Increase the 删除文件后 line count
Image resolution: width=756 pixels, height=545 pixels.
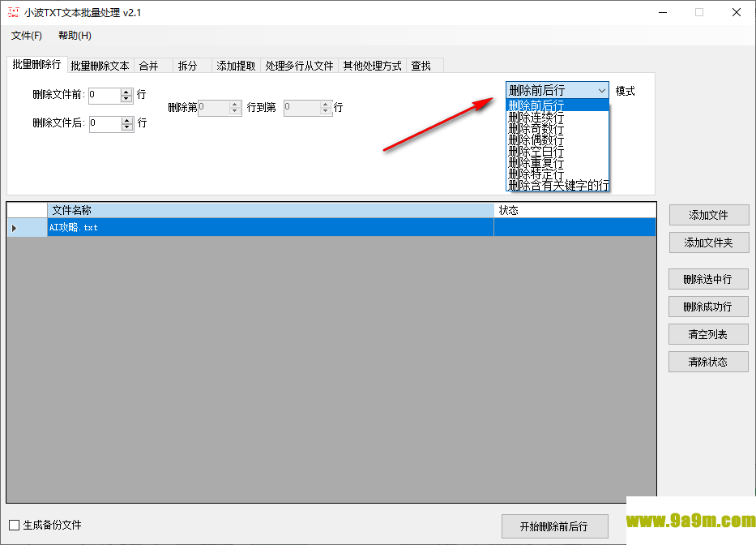click(x=127, y=120)
